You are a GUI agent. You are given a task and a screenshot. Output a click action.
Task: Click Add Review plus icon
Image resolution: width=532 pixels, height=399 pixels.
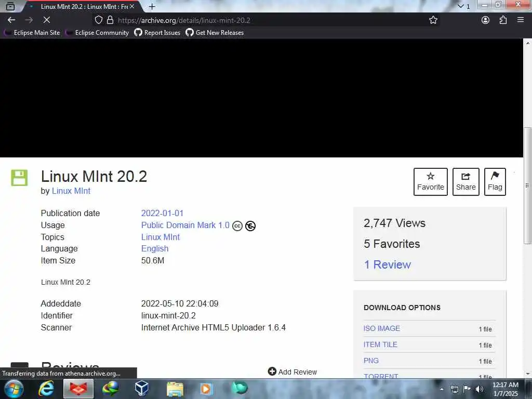(272, 371)
